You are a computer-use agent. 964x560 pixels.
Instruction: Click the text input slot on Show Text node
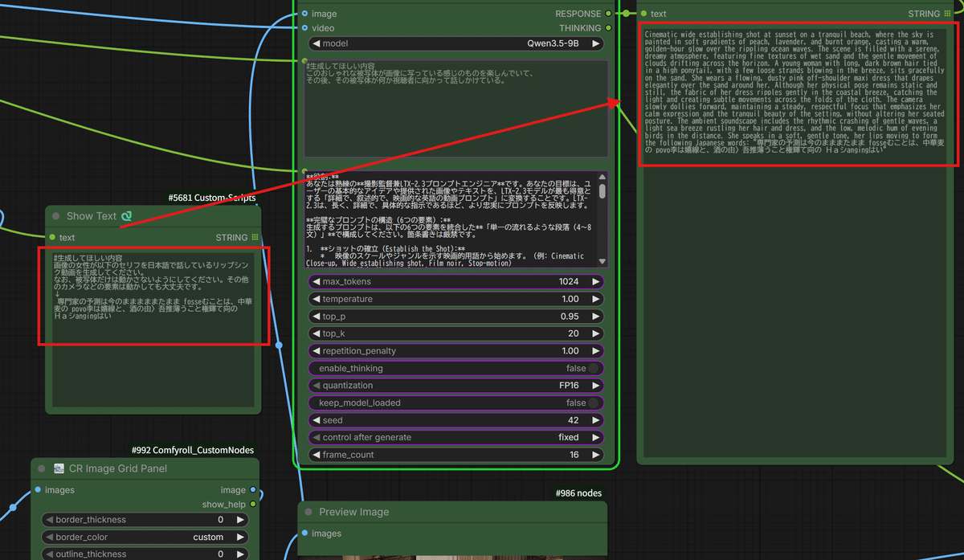click(x=52, y=237)
